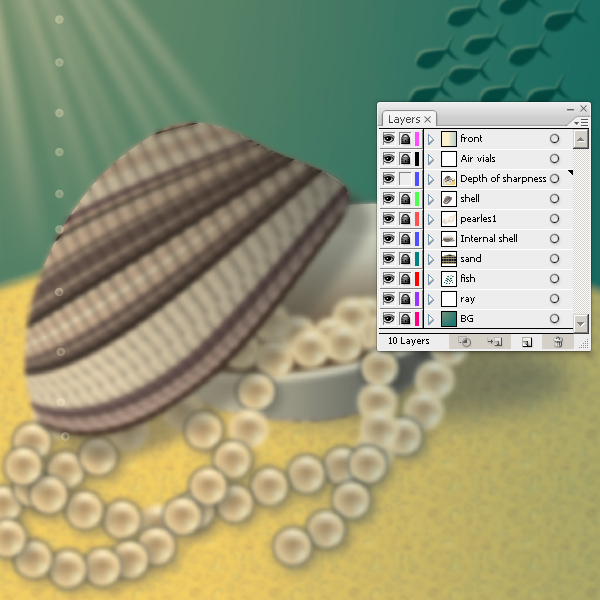600x600 pixels.
Task: Expand the front layer contents
Action: (x=431, y=139)
